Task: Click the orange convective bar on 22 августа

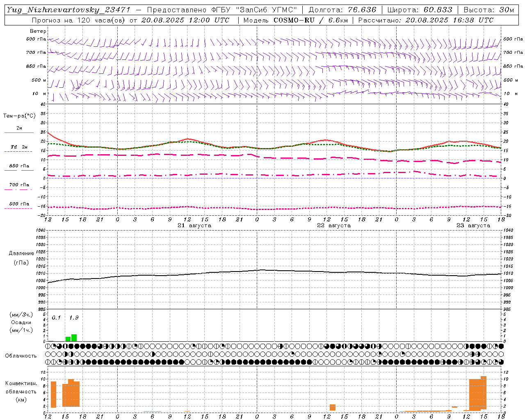Action: (333, 408)
